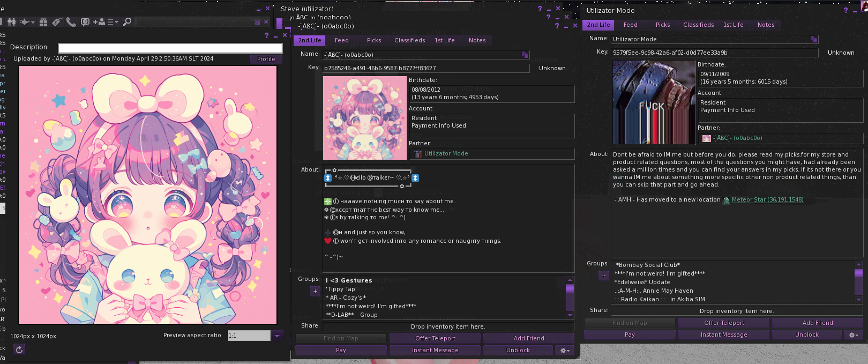The width and height of the screenshot is (868, 364).
Task: Switch to Picks tab in Utilizator Mode profile
Action: [663, 25]
